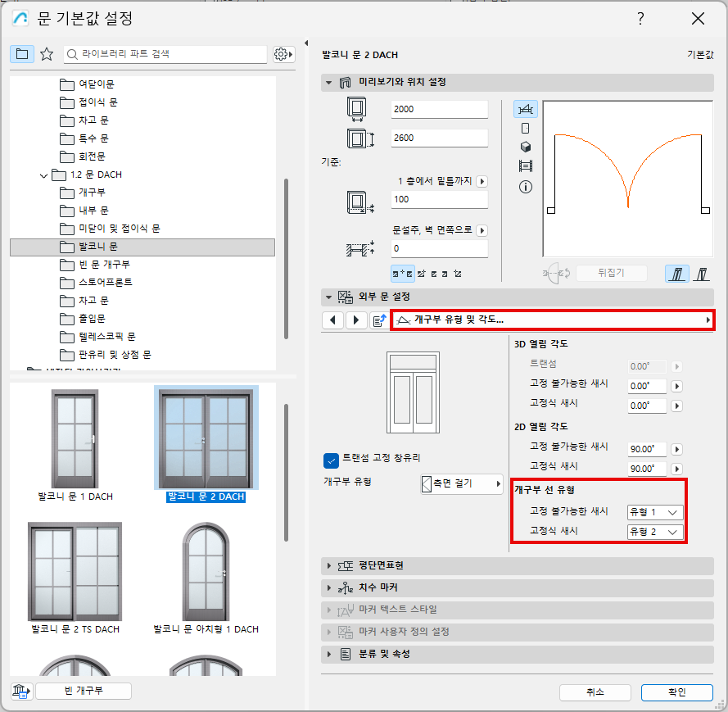Show favorites with the star icon

[47, 54]
